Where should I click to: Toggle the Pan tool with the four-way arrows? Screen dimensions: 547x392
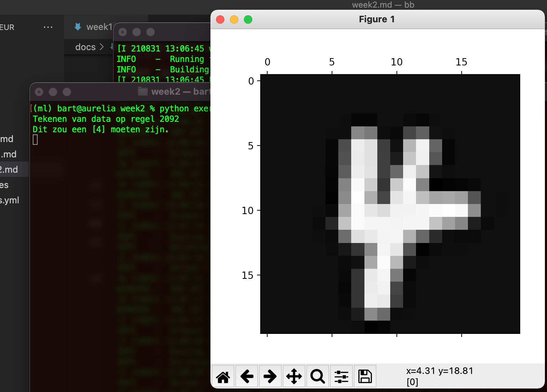pyautogui.click(x=294, y=376)
